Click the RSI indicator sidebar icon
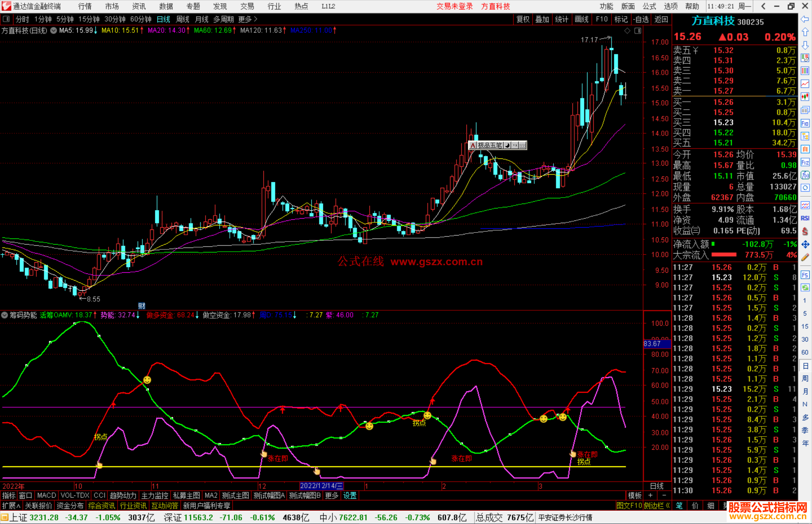Viewport: 812px width, 524px height. [x=805, y=218]
